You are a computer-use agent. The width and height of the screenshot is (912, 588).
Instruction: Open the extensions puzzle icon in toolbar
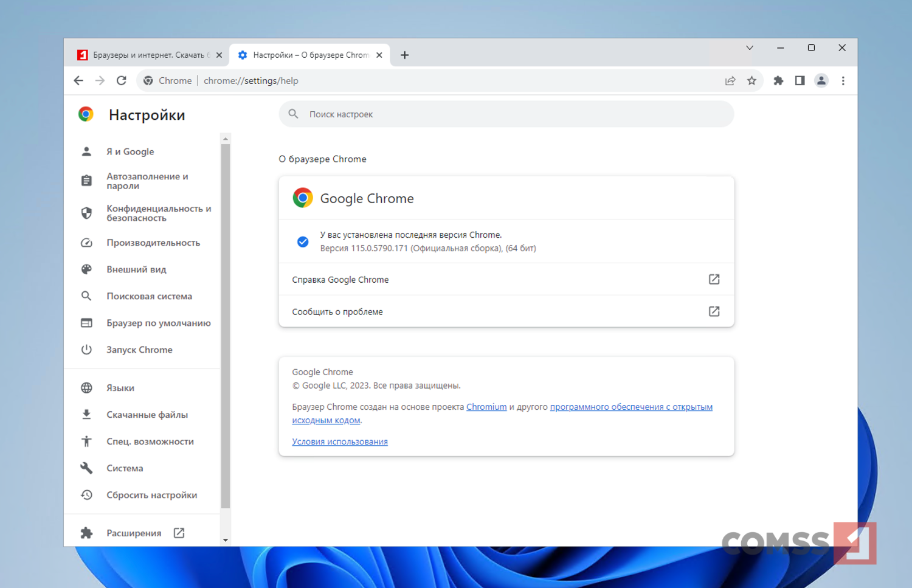click(x=778, y=80)
